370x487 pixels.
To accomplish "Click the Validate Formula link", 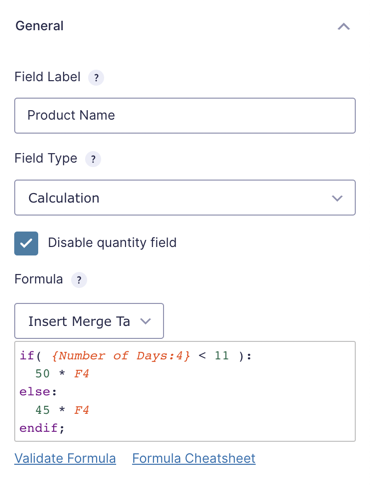I will click(x=65, y=458).
